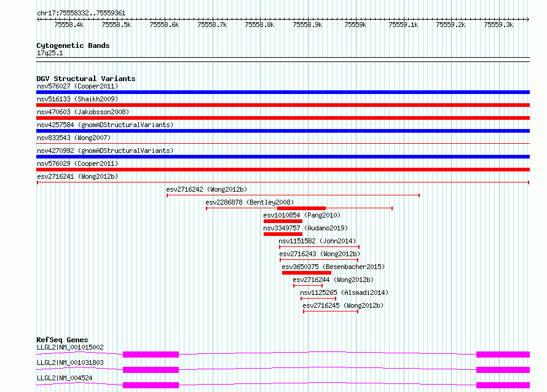Select the thin red line under esv2716242
This screenshot has width=547, height=392.
point(293,195)
